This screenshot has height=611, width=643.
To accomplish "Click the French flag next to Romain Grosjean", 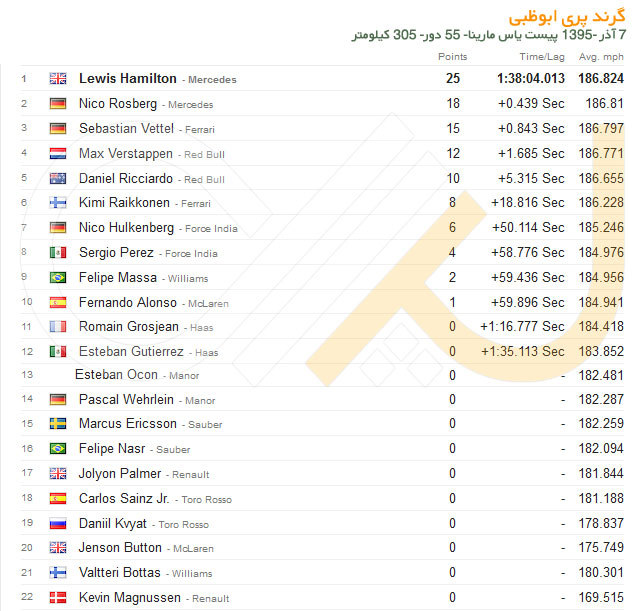I will tap(58, 326).
